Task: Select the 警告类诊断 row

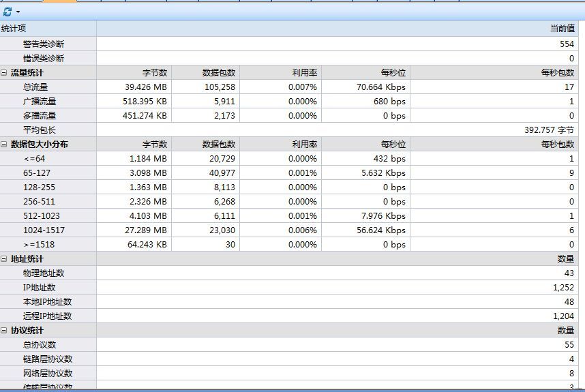Action: 44,44
